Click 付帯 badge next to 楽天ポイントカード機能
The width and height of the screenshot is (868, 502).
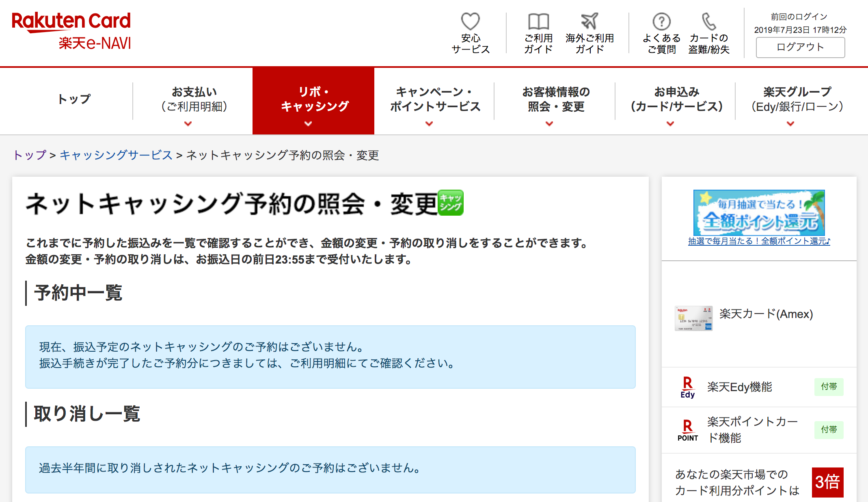point(829,430)
